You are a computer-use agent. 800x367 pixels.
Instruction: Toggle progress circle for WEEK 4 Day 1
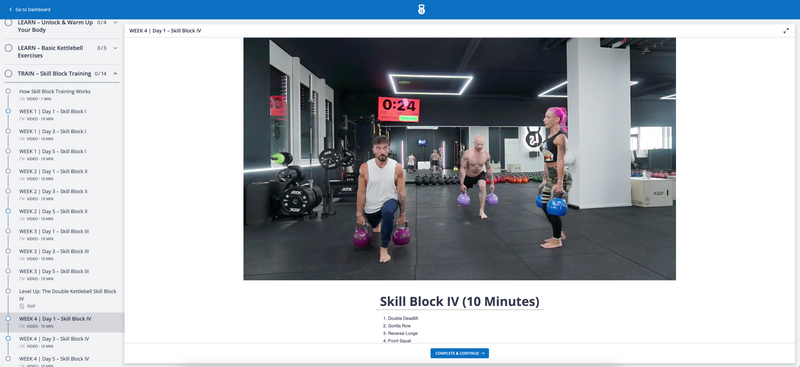pyautogui.click(x=8, y=319)
